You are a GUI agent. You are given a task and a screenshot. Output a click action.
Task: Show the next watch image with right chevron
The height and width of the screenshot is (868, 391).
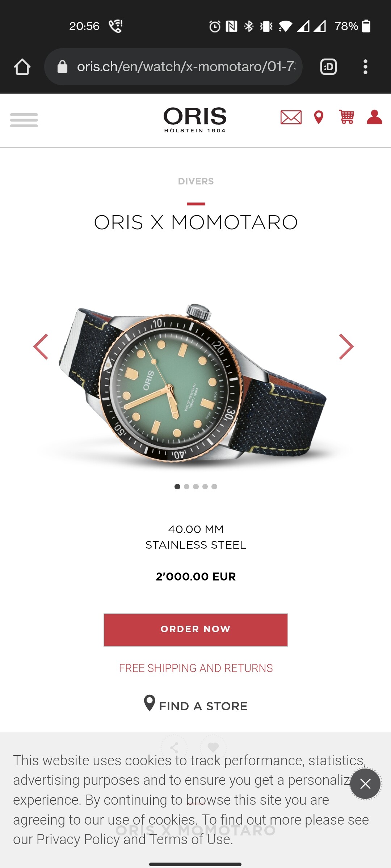pyautogui.click(x=346, y=346)
